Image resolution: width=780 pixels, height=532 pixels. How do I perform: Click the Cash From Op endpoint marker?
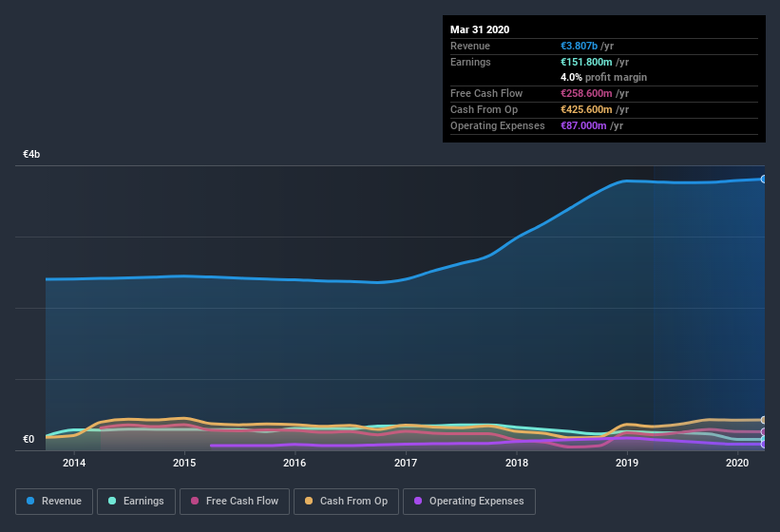click(763, 420)
